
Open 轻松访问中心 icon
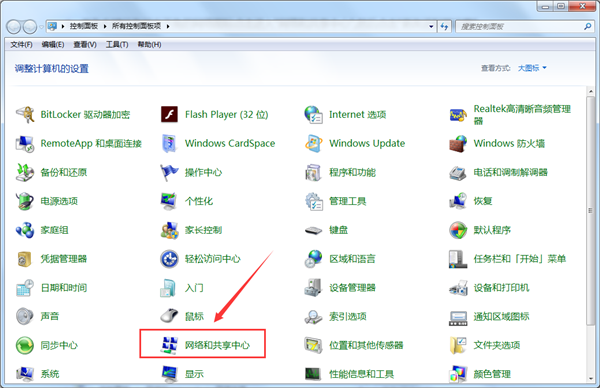(x=169, y=259)
